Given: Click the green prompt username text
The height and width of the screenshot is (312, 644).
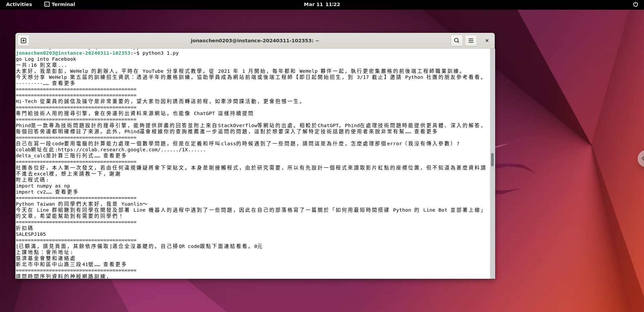Looking at the screenshot, I should pos(73,53).
